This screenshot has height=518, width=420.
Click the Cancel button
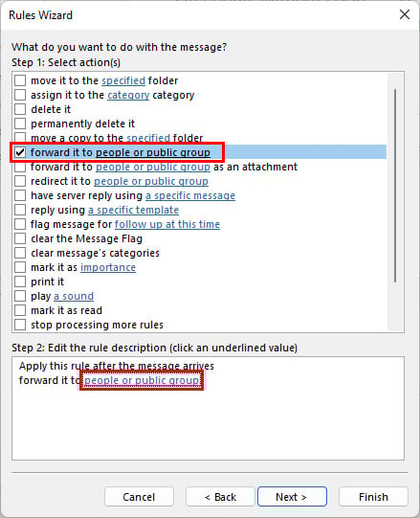click(139, 497)
